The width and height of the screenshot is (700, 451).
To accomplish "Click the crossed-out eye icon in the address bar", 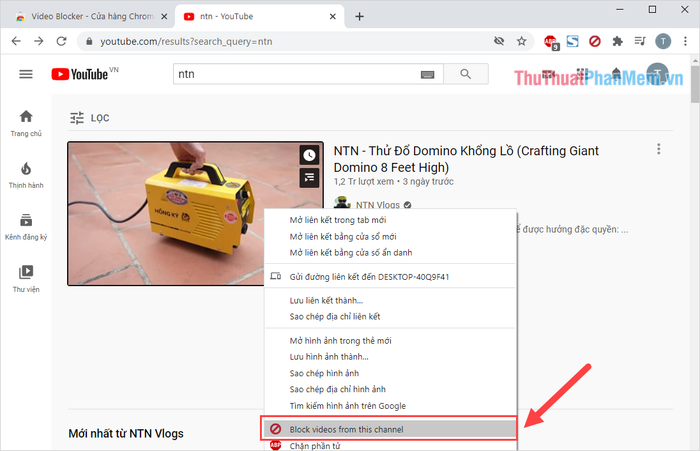I will click(499, 42).
